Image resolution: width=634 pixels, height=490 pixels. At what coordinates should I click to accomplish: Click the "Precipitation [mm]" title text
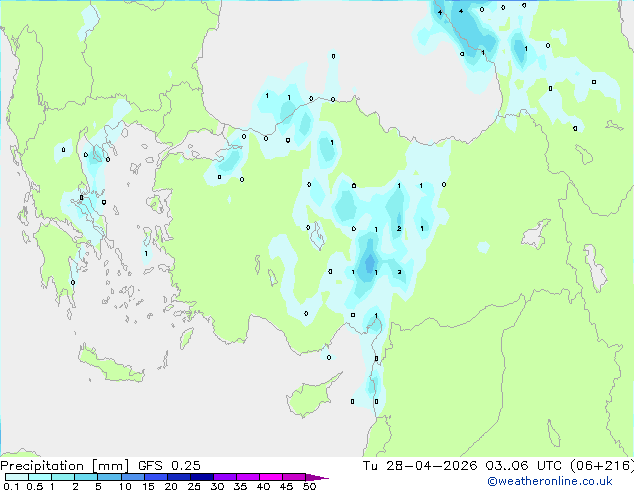pos(65,466)
